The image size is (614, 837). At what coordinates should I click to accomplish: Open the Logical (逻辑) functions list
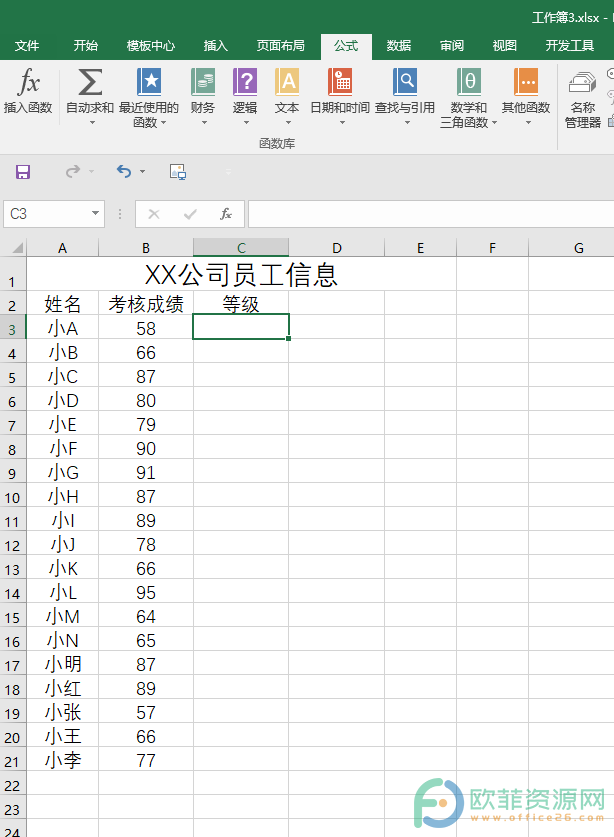(x=245, y=97)
